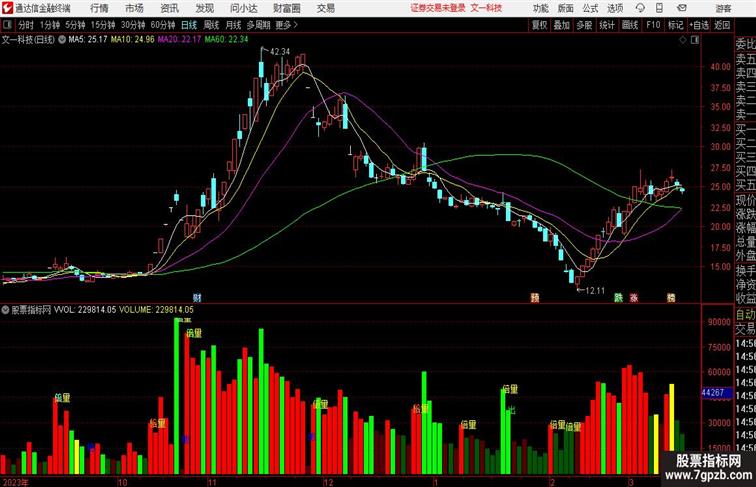Open the 资讯 menu
The height and width of the screenshot is (487, 756).
pyautogui.click(x=169, y=8)
